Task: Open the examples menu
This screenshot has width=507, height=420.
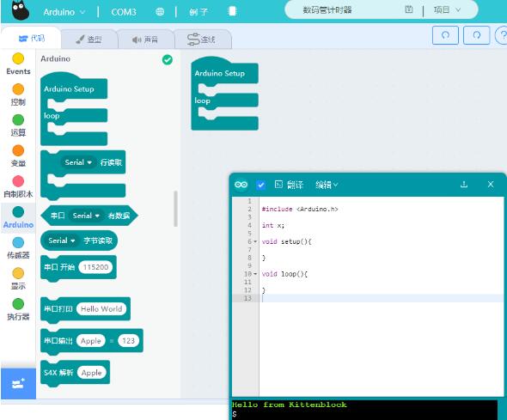Action: [199, 12]
